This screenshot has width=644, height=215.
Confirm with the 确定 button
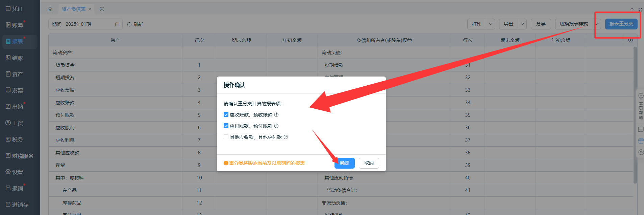344,163
